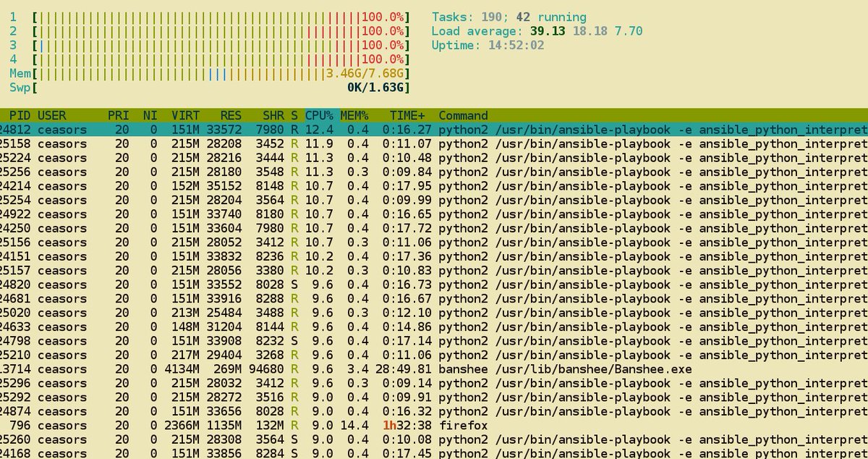This screenshot has width=868, height=459.
Task: Sort processes by the PID column header
Action: point(20,115)
